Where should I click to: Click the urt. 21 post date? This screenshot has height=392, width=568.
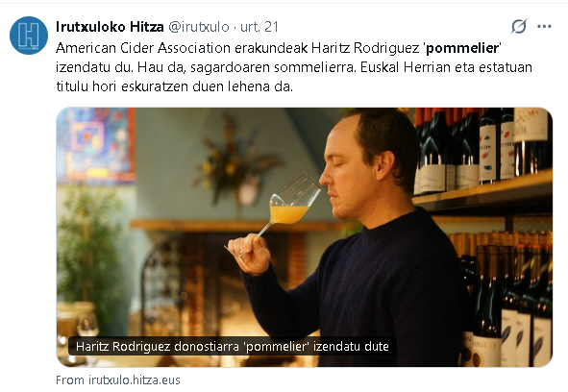259,27
